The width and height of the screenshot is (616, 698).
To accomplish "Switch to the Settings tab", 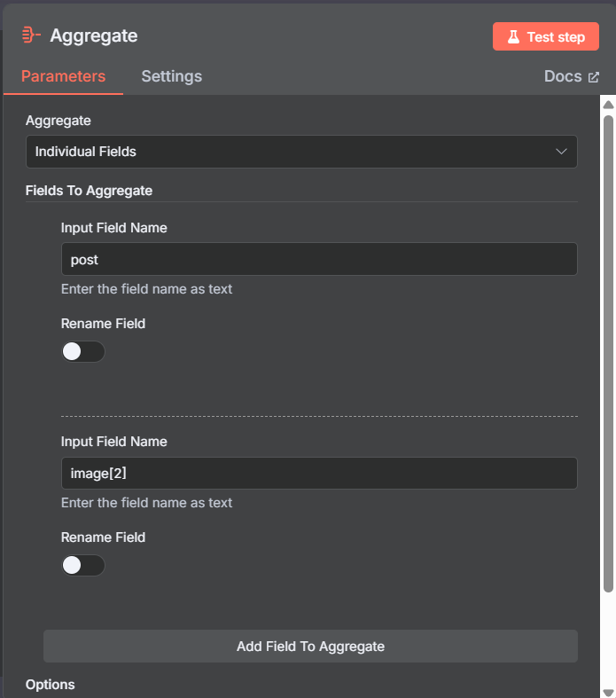I will (x=172, y=76).
